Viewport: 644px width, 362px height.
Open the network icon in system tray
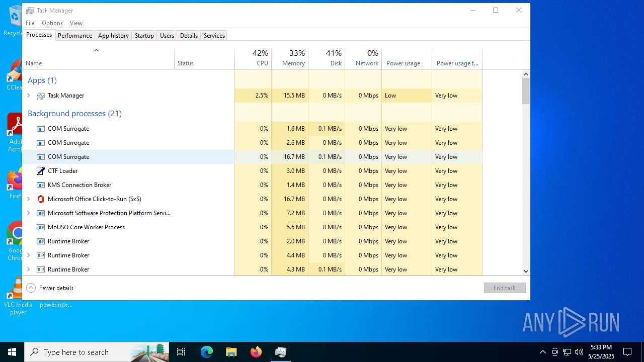coord(567,352)
